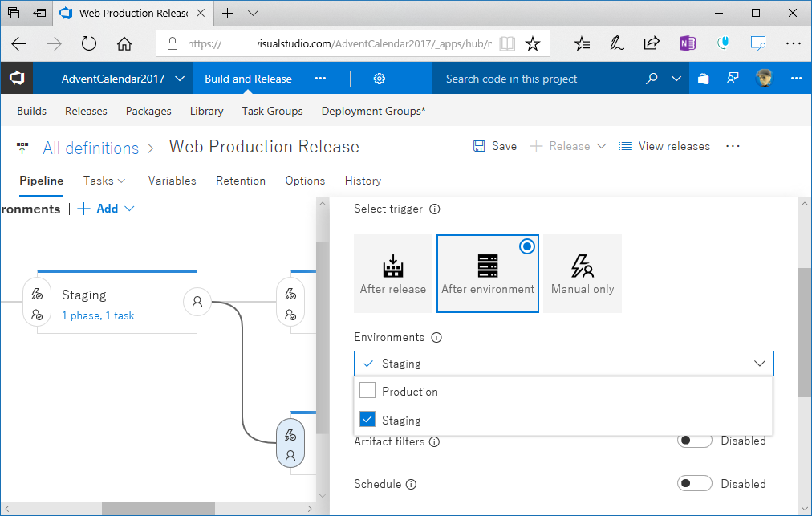This screenshot has height=516, width=812.
Task: Click the Save disk icon
Action: pos(479,146)
